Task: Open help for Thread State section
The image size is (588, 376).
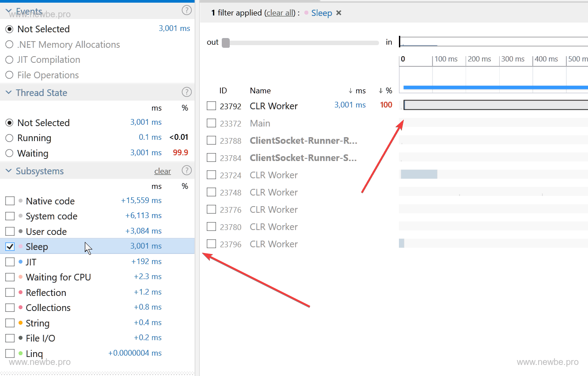Action: (187, 92)
